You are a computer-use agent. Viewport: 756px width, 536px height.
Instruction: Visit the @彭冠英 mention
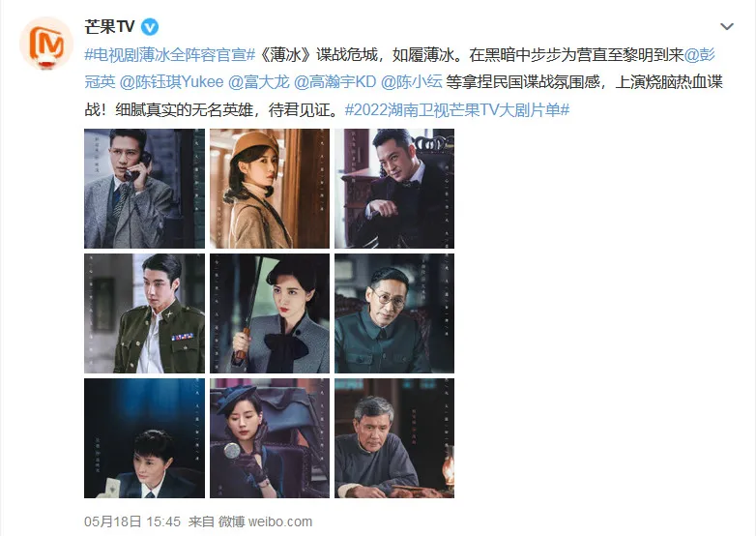pos(700,55)
